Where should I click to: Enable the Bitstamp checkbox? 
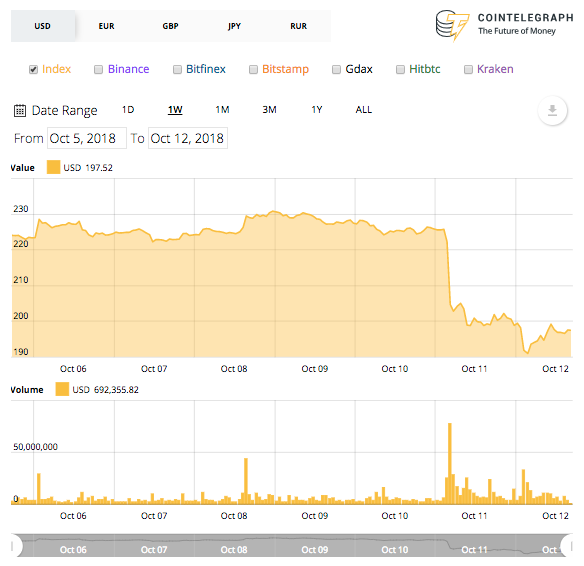coord(253,69)
